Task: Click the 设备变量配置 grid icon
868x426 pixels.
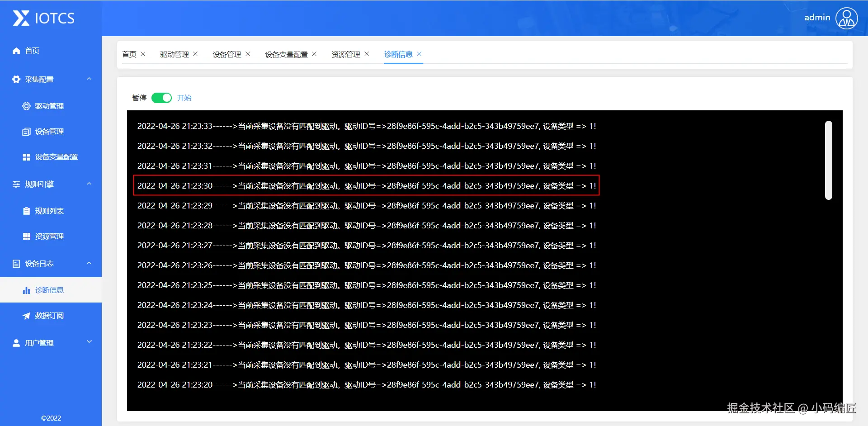Action: click(x=27, y=157)
